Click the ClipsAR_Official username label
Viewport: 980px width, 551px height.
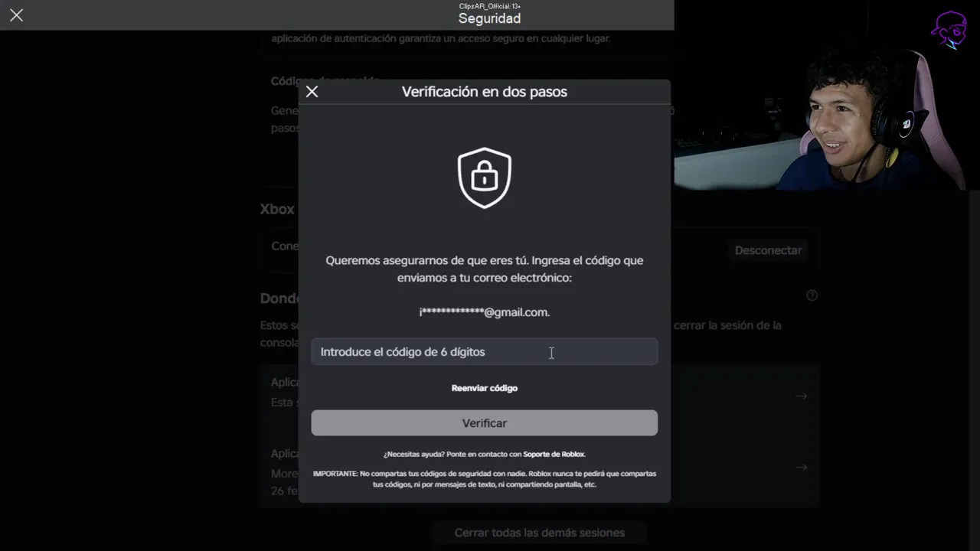[490, 5]
